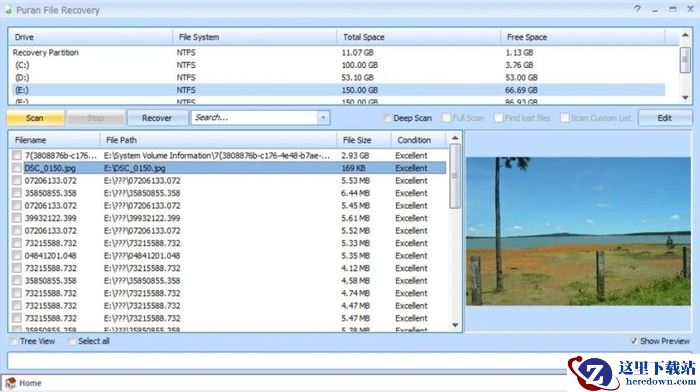
Task: Click the preview image of the beach
Action: 578,231
